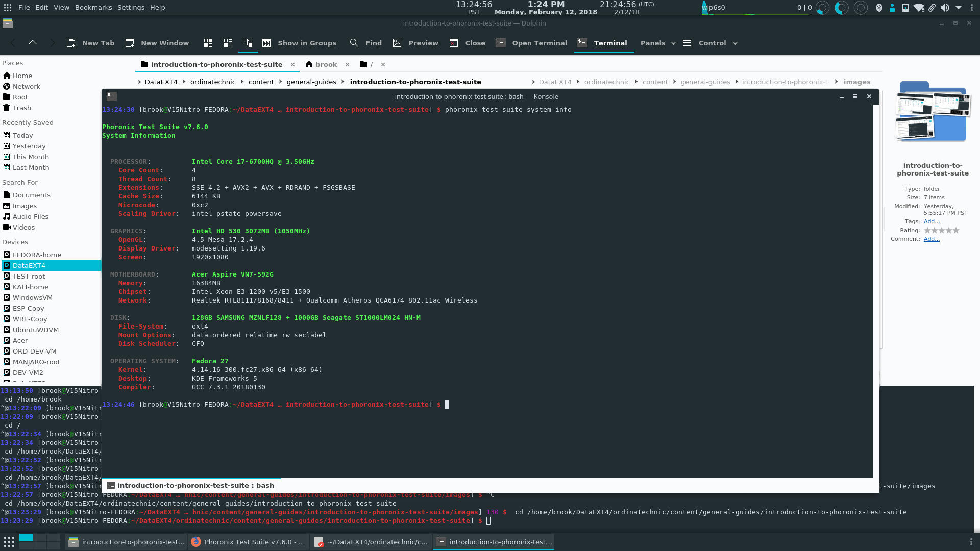The height and width of the screenshot is (551, 980).
Task: Switch to Icons view mode
Action: 208,43
